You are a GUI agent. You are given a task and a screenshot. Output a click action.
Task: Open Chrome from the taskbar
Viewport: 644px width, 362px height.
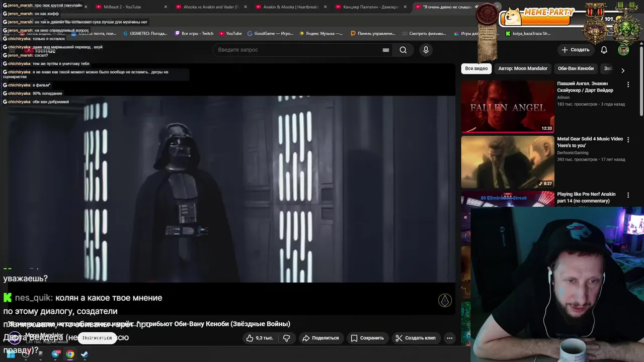70,354
